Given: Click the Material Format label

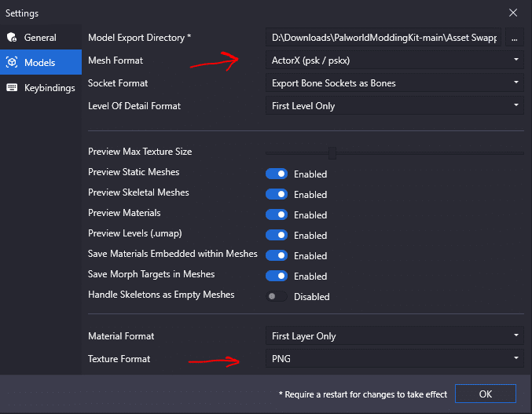Looking at the screenshot, I should pyautogui.click(x=121, y=336).
